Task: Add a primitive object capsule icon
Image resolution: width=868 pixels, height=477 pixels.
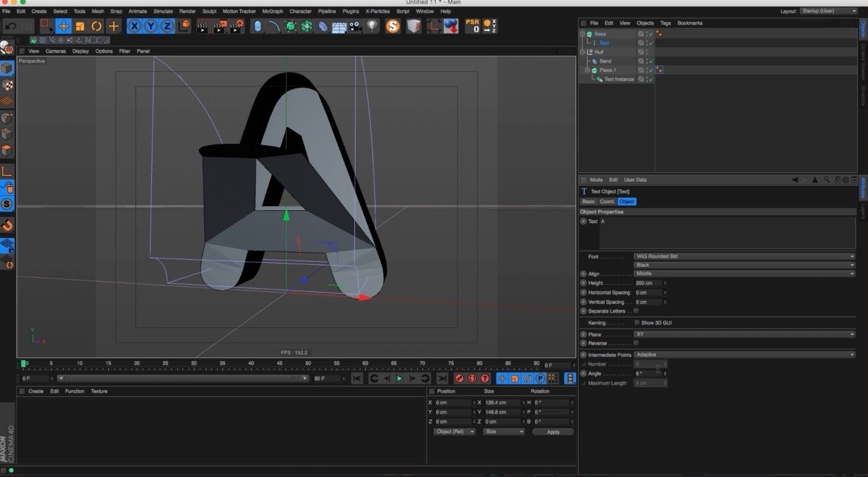Action: (x=257, y=26)
